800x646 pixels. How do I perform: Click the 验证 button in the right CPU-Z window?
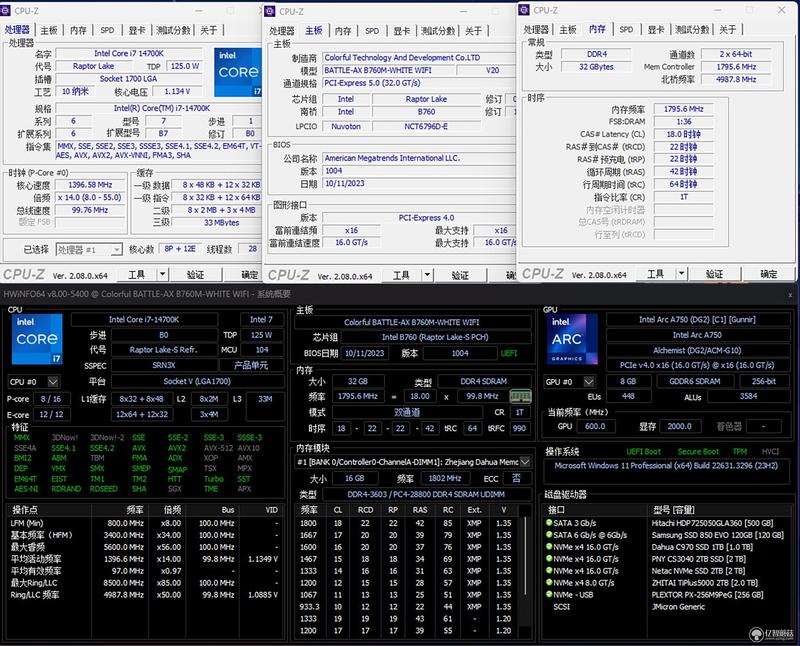click(714, 274)
